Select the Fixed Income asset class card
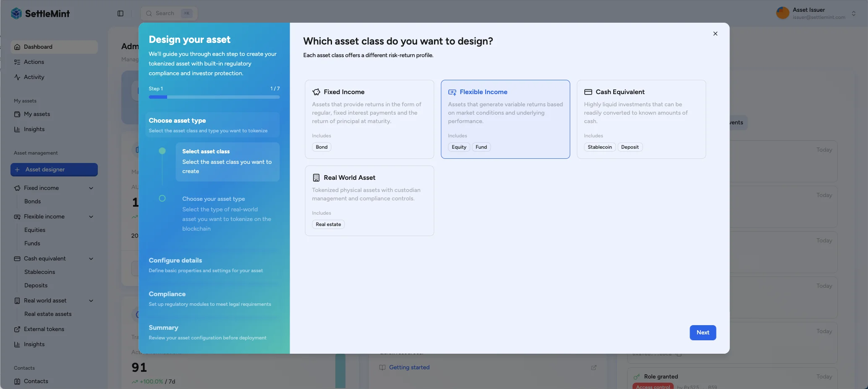The height and width of the screenshot is (389, 868). click(x=369, y=119)
